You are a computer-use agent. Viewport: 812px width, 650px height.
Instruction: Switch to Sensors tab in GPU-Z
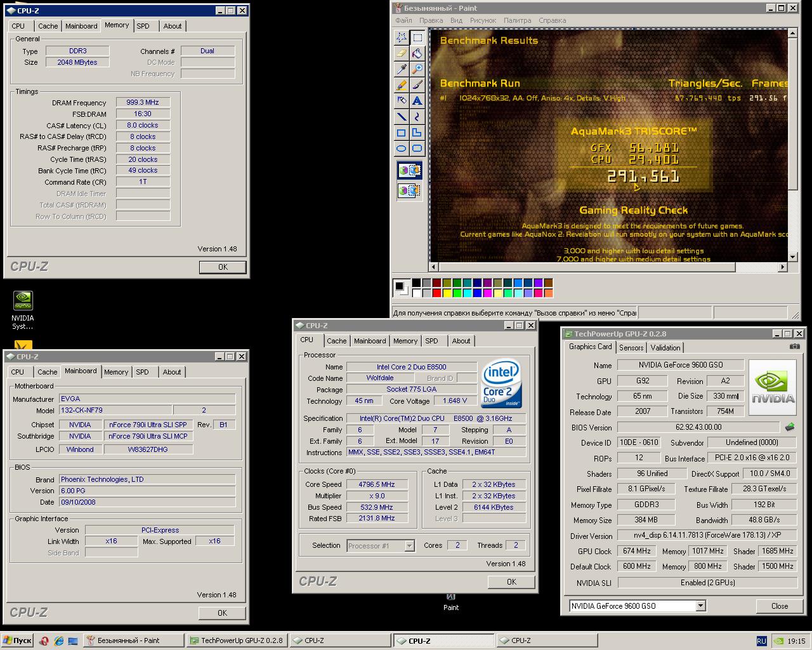[631, 347]
